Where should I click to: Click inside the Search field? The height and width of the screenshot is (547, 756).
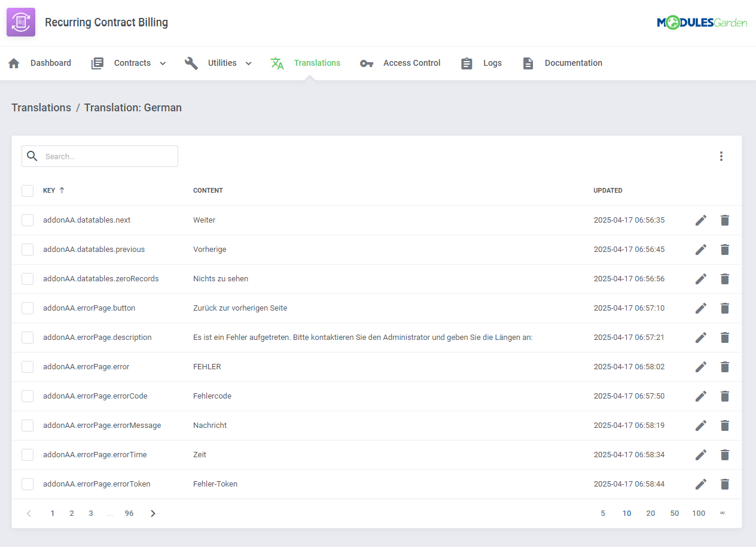point(99,156)
